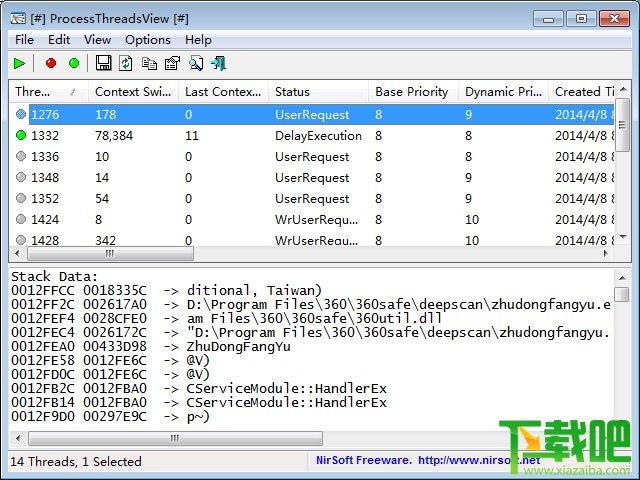
Task: Sort by Context Switches column header
Action: [133, 92]
